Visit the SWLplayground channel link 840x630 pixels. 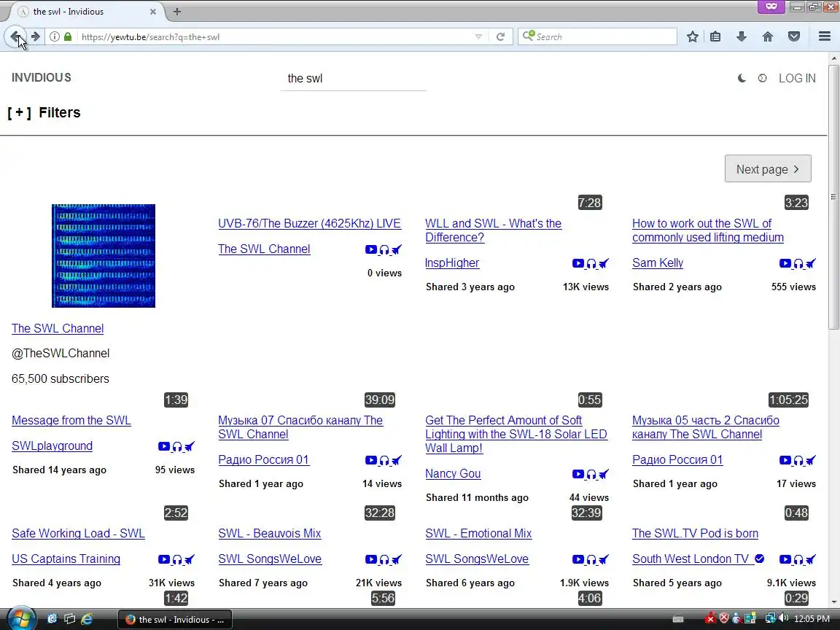coord(52,446)
